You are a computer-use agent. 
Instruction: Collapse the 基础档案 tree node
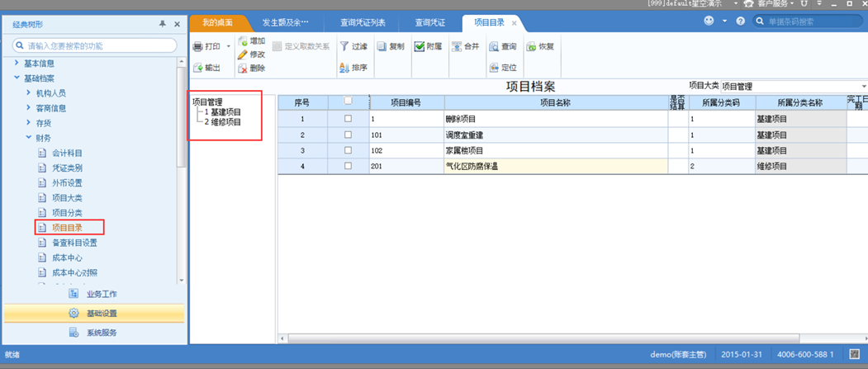click(x=17, y=78)
